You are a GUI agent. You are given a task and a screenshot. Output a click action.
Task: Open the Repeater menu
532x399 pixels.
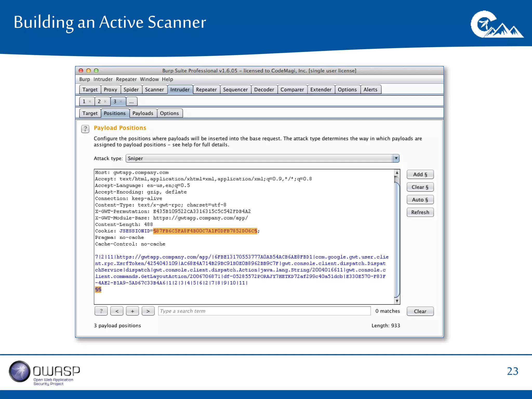(x=126, y=79)
